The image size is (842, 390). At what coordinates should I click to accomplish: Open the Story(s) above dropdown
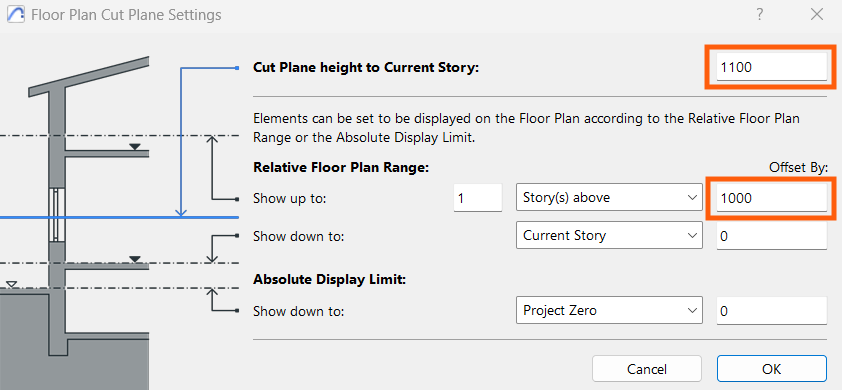[609, 198]
